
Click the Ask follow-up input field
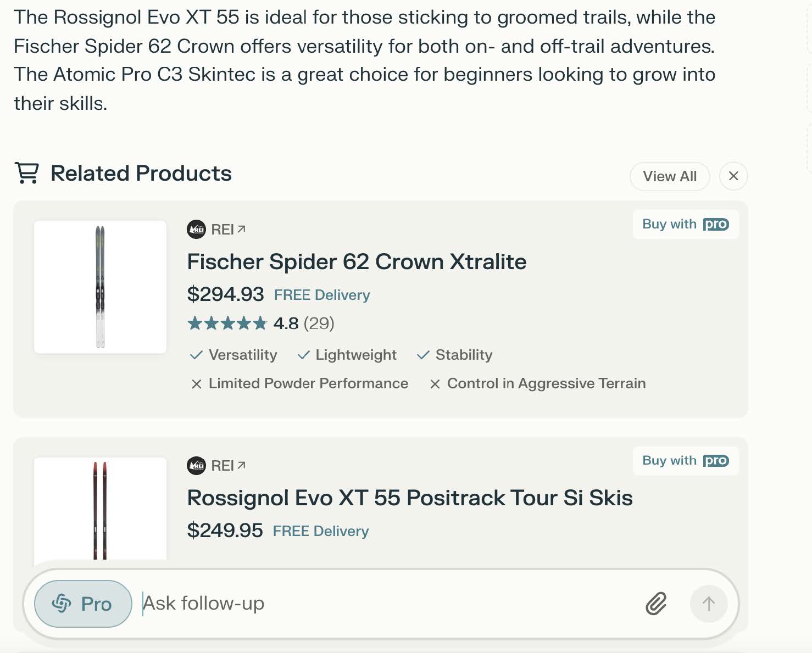pyautogui.click(x=385, y=604)
